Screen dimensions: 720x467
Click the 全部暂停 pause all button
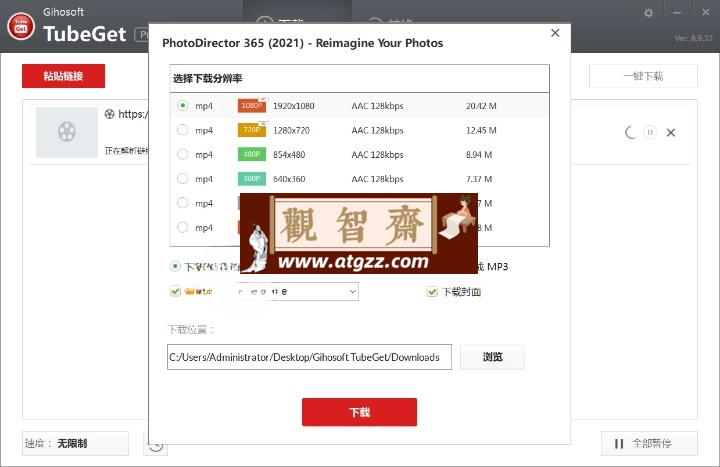click(x=649, y=443)
